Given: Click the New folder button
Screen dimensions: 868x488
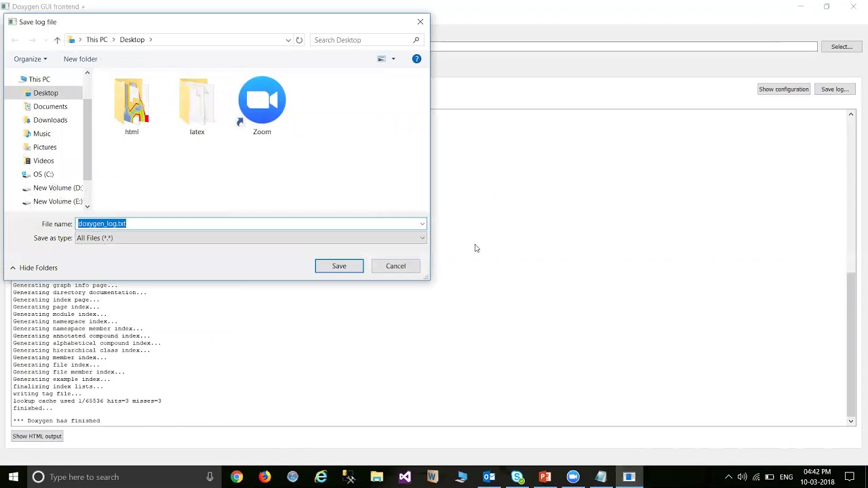Looking at the screenshot, I should (x=81, y=59).
